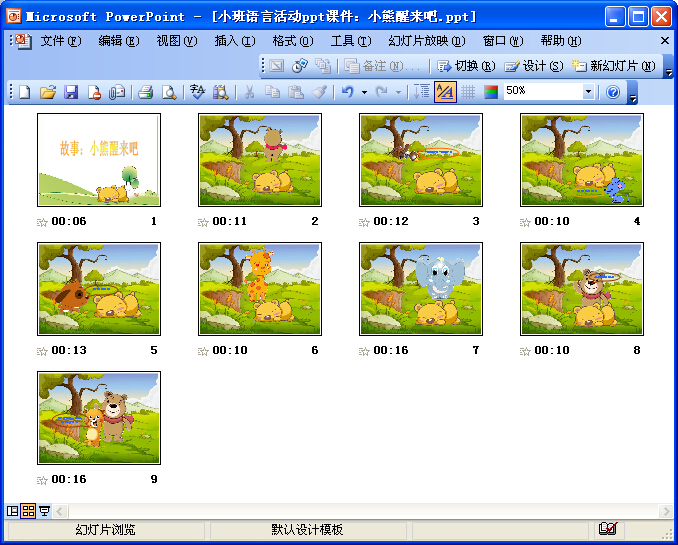Open the redo history dropdown arrow

pos(398,92)
